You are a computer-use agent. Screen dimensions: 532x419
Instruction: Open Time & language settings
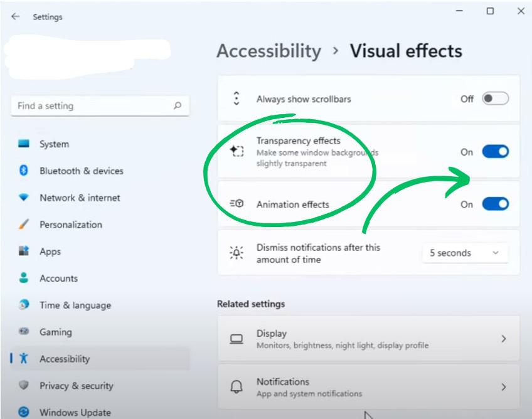pyautogui.click(x=23, y=305)
